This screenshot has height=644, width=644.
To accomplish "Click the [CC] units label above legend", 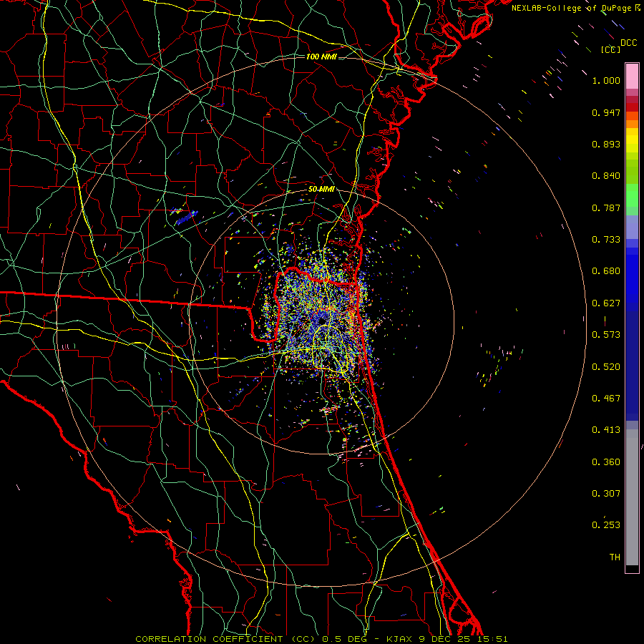I will tap(610, 49).
